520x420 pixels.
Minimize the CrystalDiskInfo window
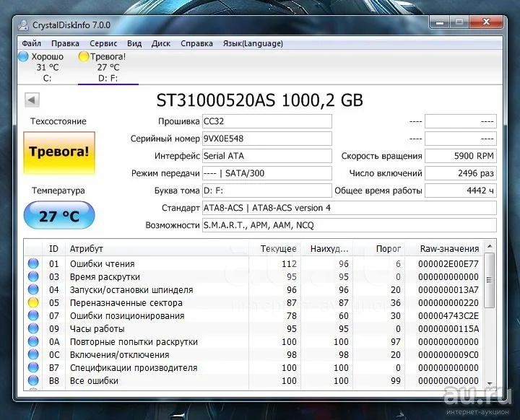(x=440, y=22)
